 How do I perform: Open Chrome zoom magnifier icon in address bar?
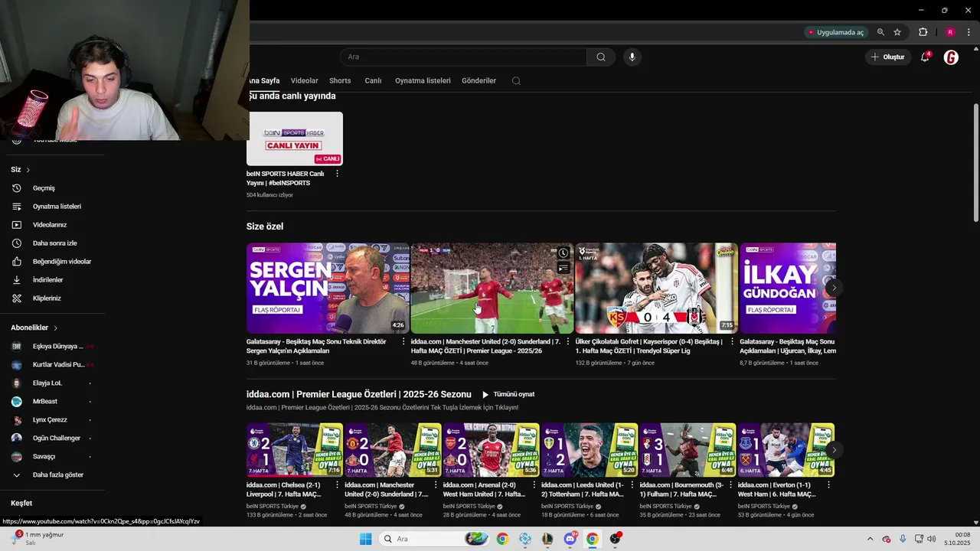(x=880, y=32)
